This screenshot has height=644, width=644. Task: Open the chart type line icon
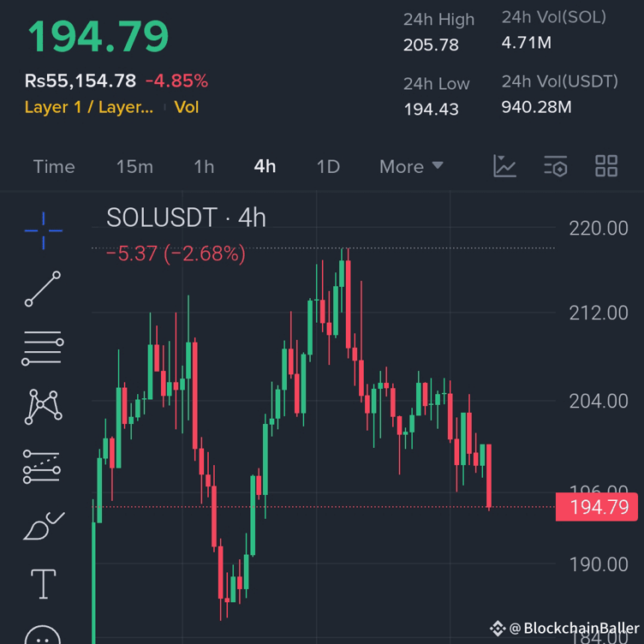coord(504,166)
